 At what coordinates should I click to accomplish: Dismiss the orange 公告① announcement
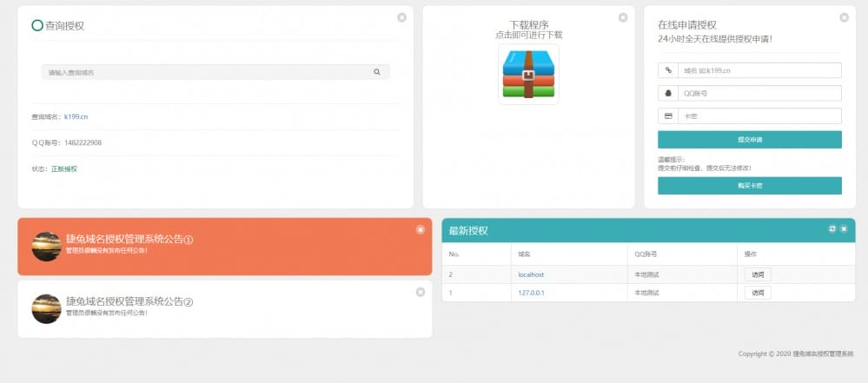pyautogui.click(x=421, y=229)
